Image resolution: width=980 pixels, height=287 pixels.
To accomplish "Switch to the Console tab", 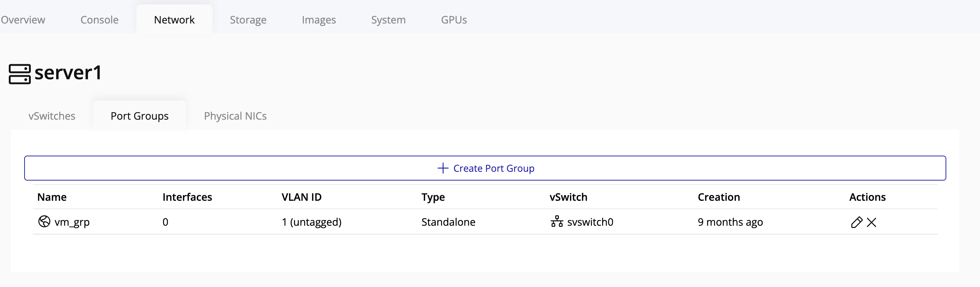I will 99,19.
